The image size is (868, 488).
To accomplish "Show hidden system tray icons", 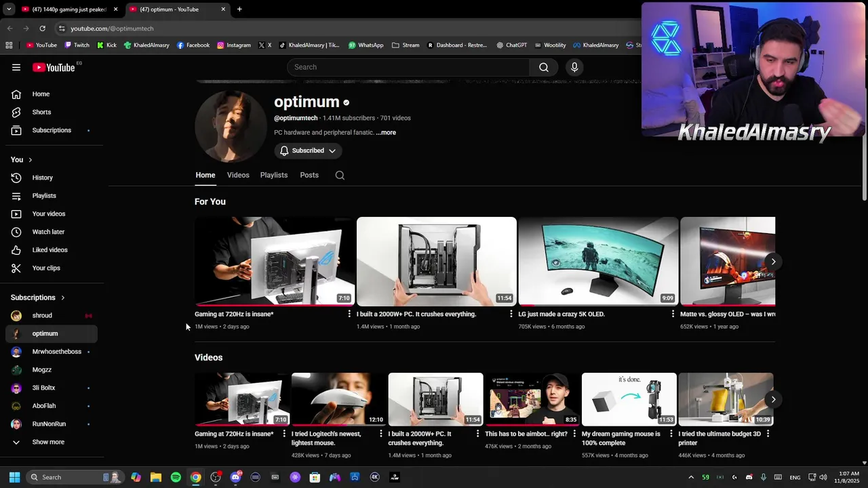I will 691,477.
